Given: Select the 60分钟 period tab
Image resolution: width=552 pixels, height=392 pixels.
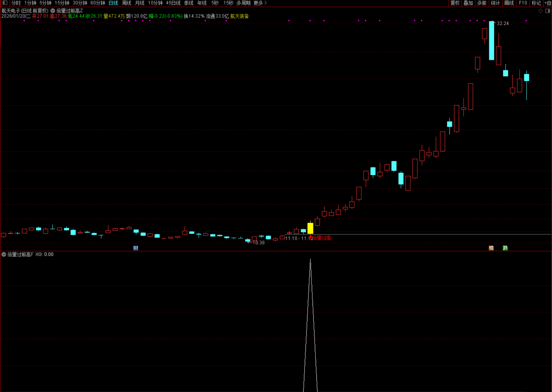Looking at the screenshot, I should (98, 3).
